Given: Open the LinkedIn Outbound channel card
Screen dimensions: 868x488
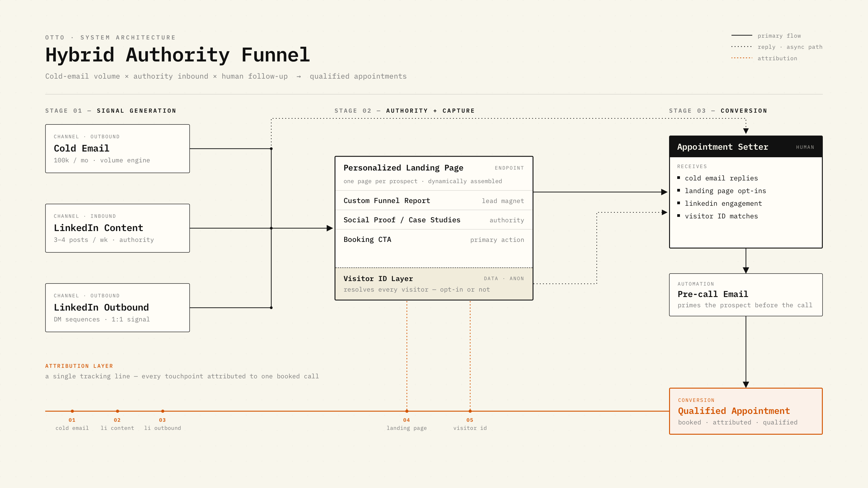Looking at the screenshot, I should point(117,308).
